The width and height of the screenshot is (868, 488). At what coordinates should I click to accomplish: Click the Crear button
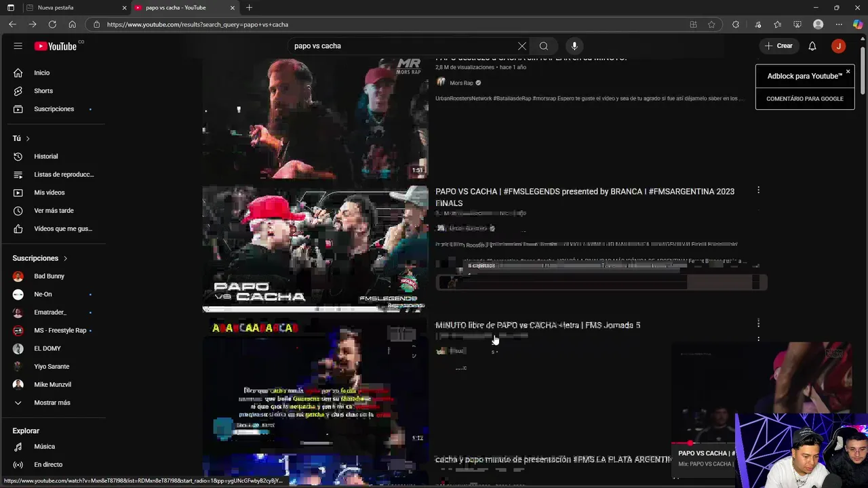(778, 46)
